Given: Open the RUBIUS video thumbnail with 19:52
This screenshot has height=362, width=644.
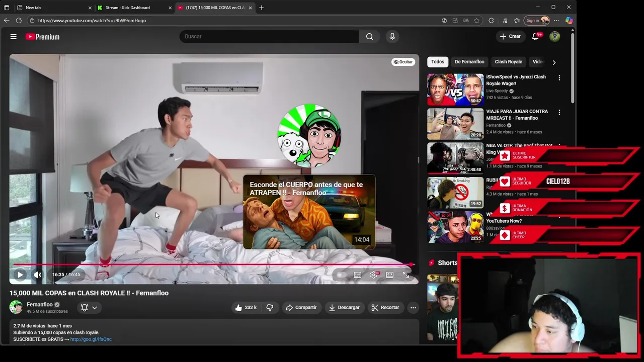Looking at the screenshot, I should coord(455,193).
